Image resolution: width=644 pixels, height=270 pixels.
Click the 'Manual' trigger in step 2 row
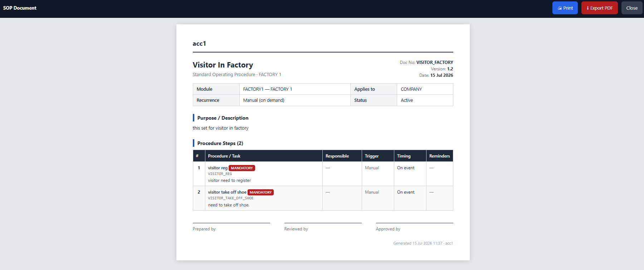pyautogui.click(x=372, y=192)
